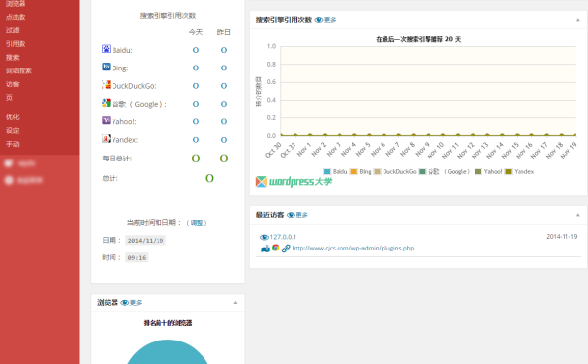Click the Yahoo! legend color swatch
Screen dimensions: 588x364
(x=478, y=171)
